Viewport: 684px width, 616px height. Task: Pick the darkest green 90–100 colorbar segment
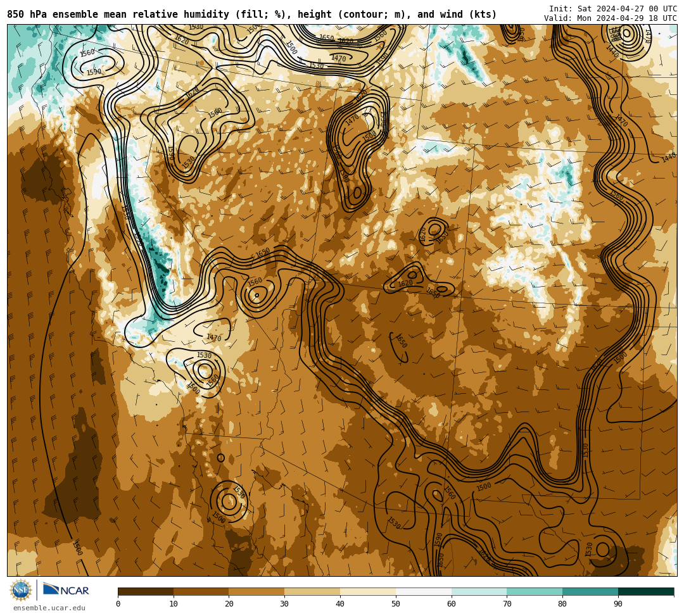pyautogui.click(x=646, y=591)
